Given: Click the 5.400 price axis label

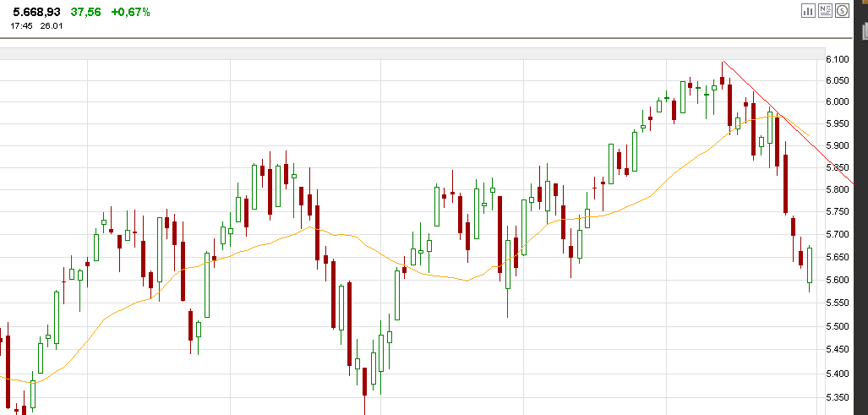Looking at the screenshot, I should (837, 374).
